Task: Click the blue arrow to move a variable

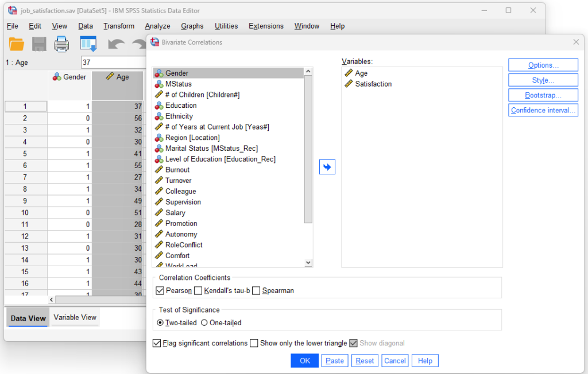Action: tap(327, 166)
